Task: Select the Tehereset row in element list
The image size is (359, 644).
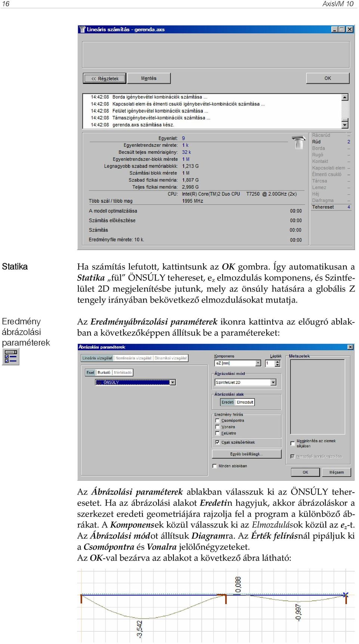Action: point(331,207)
